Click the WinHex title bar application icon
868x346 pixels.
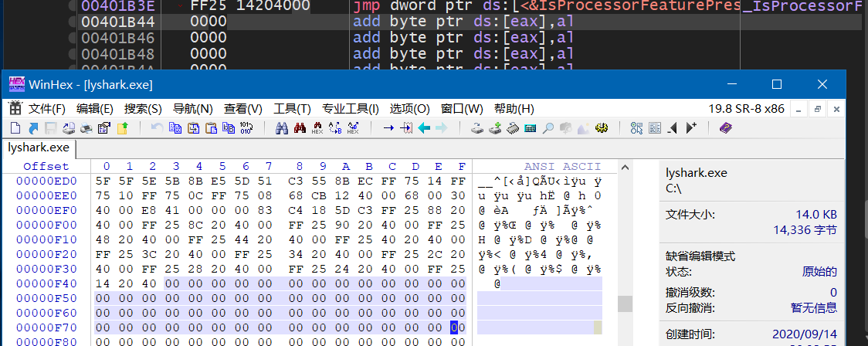[x=17, y=84]
